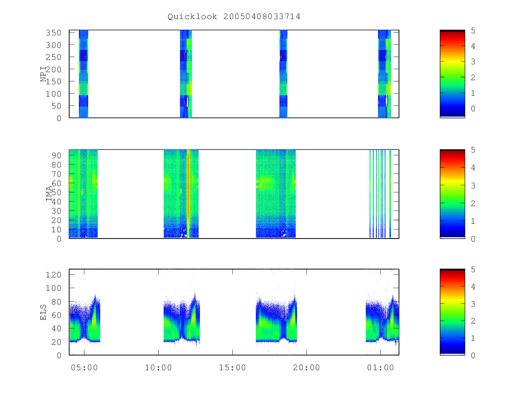Click the ELS data block near 11:00
The width and height of the screenshot is (532, 399).
182,318
